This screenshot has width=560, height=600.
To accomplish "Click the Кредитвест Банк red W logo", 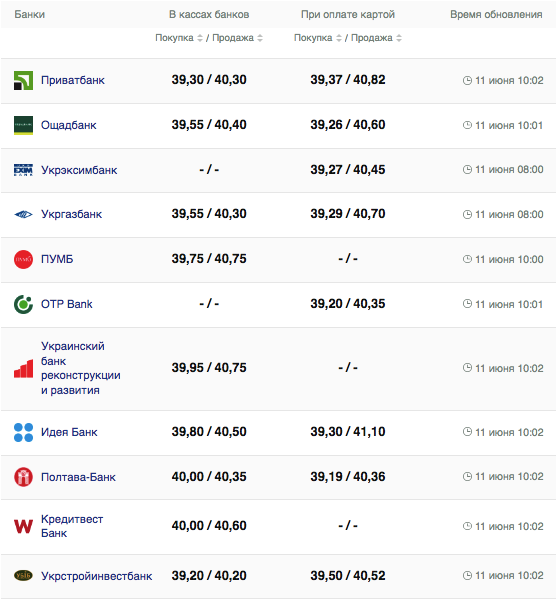I will (23, 526).
